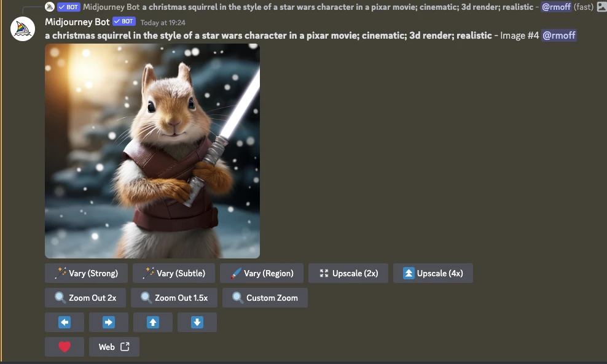This screenshot has height=364, width=607.
Task: Choose Vary (Region) to edit an area
Action: pyautogui.click(x=261, y=273)
